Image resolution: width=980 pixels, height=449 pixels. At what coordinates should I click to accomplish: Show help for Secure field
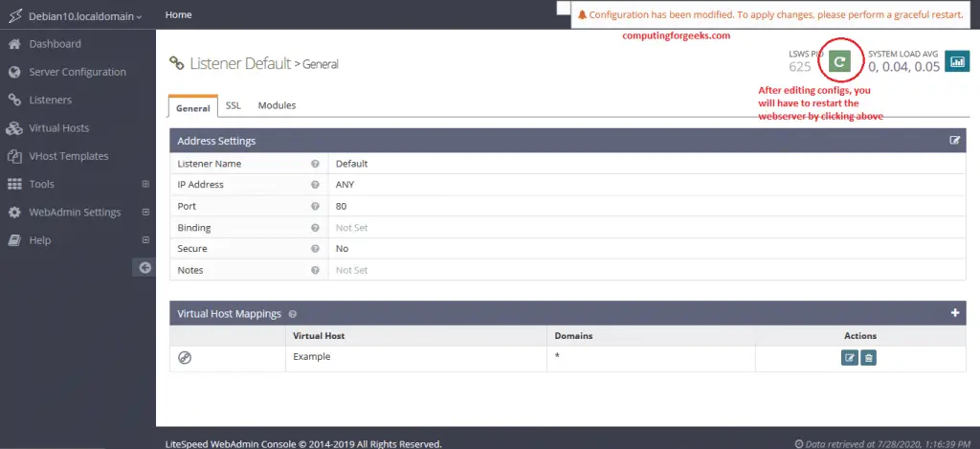316,249
